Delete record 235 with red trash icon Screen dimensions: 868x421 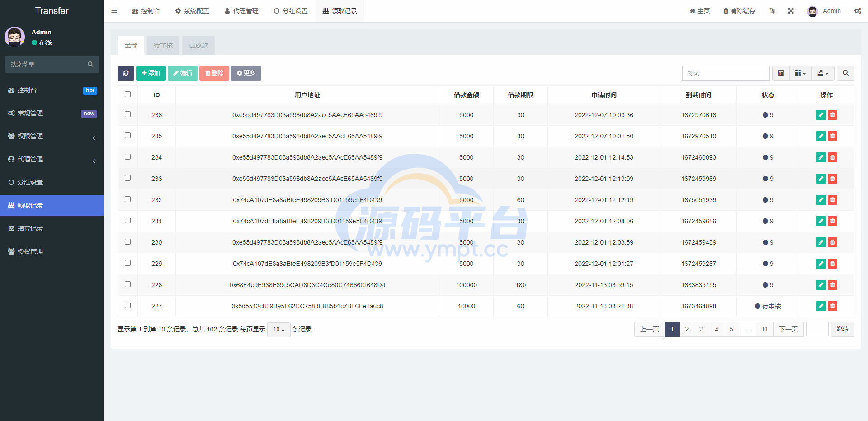click(x=832, y=136)
